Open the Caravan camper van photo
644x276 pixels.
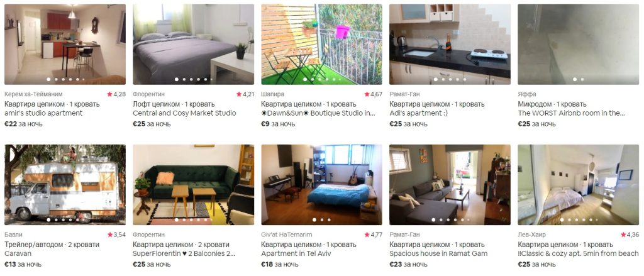coord(65,185)
